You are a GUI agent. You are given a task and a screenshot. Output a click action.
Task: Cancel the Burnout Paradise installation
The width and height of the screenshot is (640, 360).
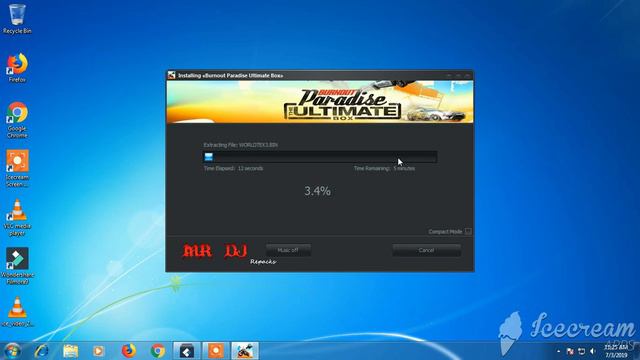pyautogui.click(x=427, y=250)
